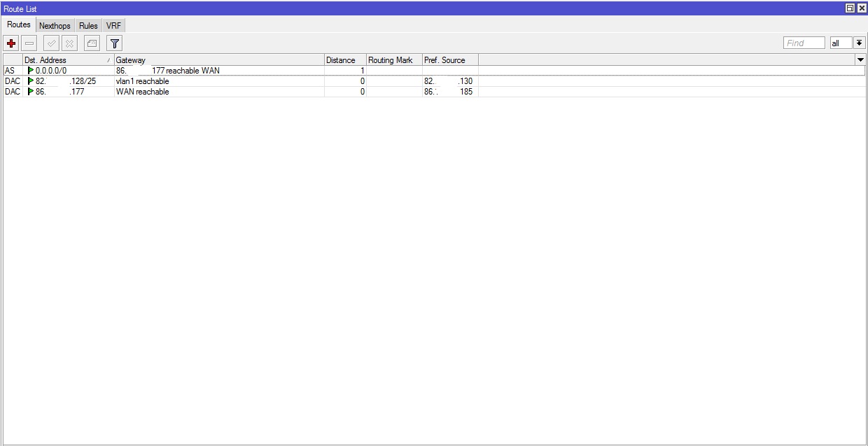The image size is (868, 446).
Task: Click the AS flag in the first row
Action: (10, 71)
